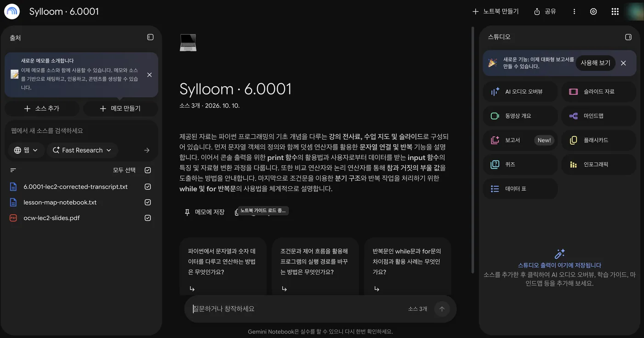The height and width of the screenshot is (338, 644).
Task: Click the PDF icon of ocw-lec2-slides.pdf
Action: [x=13, y=218]
